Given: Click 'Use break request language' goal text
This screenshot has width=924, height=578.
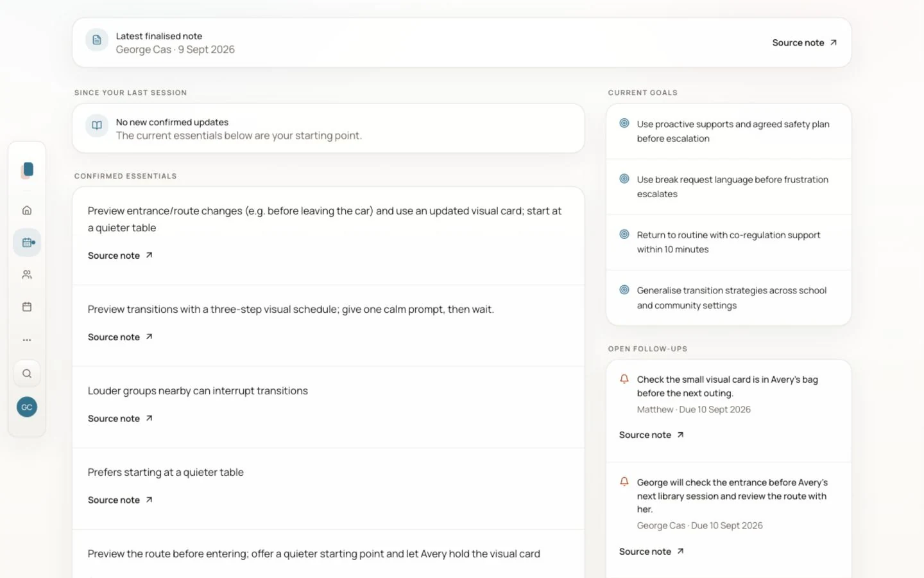Looking at the screenshot, I should click(732, 187).
